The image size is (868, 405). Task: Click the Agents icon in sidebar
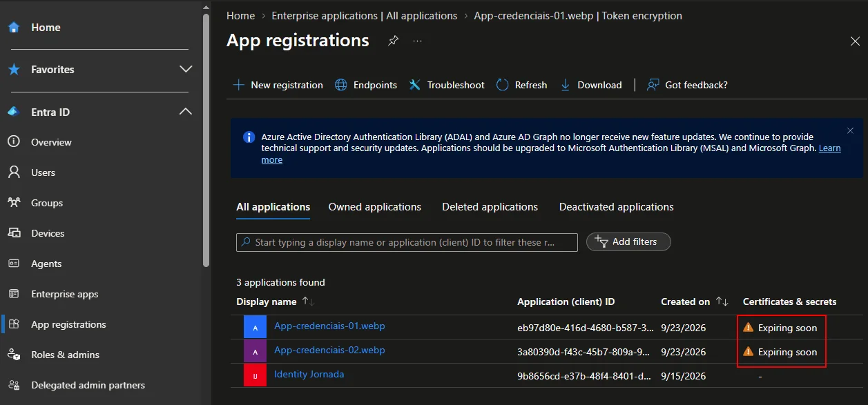click(14, 264)
